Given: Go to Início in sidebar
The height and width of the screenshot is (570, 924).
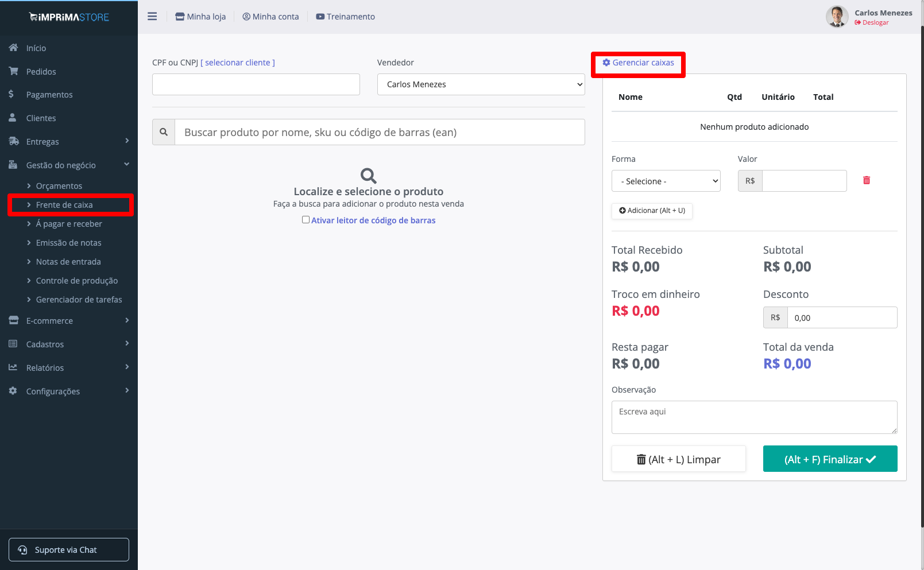Looking at the screenshot, I should click(36, 48).
